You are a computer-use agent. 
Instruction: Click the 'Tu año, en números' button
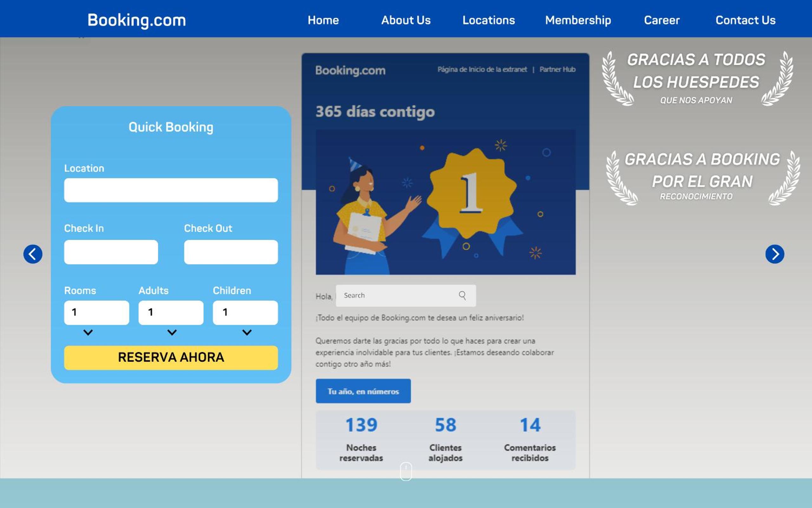click(363, 391)
